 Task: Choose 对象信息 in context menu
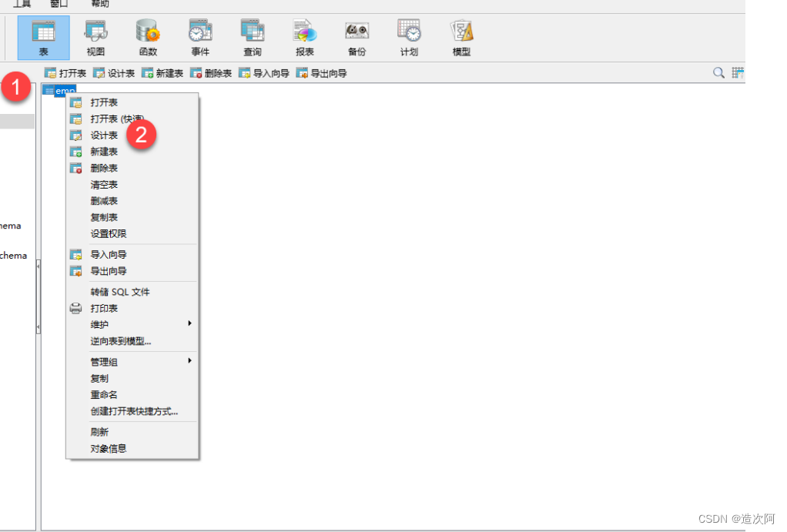(x=132, y=449)
